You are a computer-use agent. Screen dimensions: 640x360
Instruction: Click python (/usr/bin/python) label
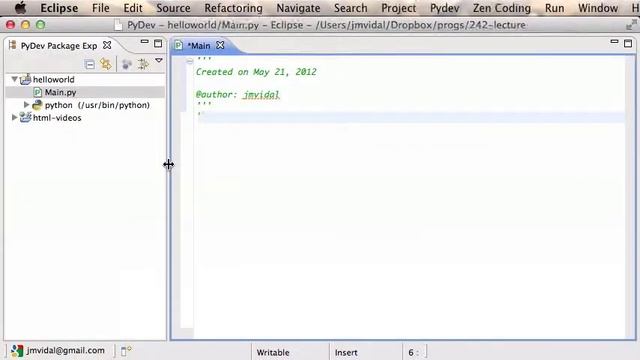[97, 105]
